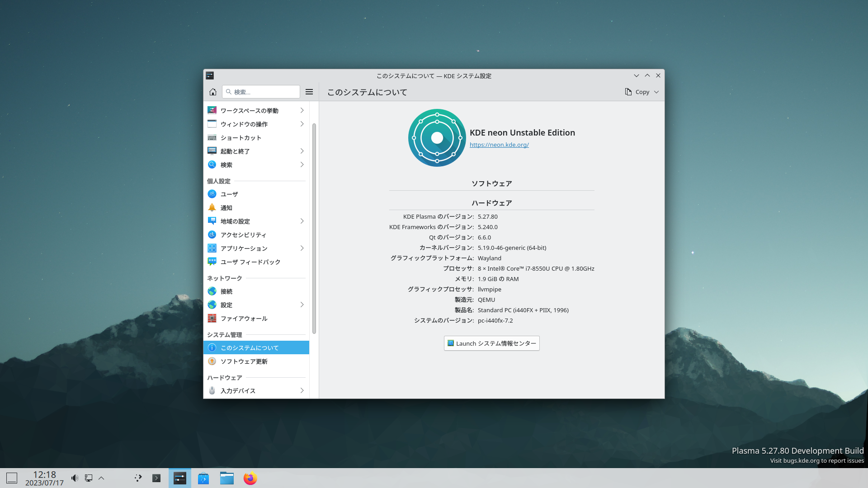Select ユーザ フィードバック in the sidebar
Viewport: 868px width, 488px height.
[250, 262]
